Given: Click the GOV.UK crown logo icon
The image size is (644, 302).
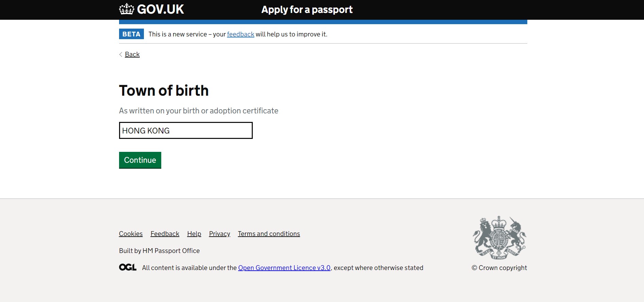Looking at the screenshot, I should pos(127,9).
